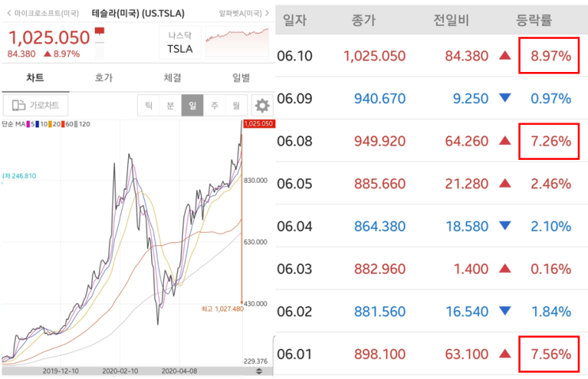Screen dimensions: 588x379
Task: Select the 월 monthly chart interval
Action: click(237, 105)
